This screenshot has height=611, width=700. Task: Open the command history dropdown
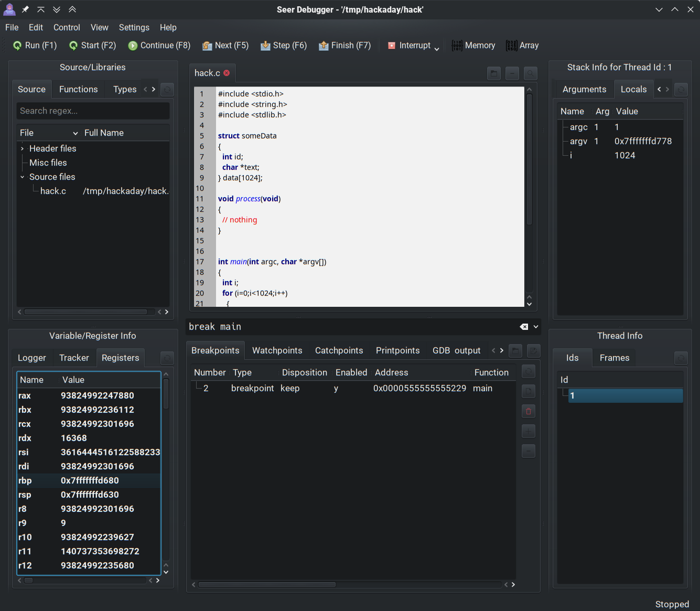click(x=536, y=327)
